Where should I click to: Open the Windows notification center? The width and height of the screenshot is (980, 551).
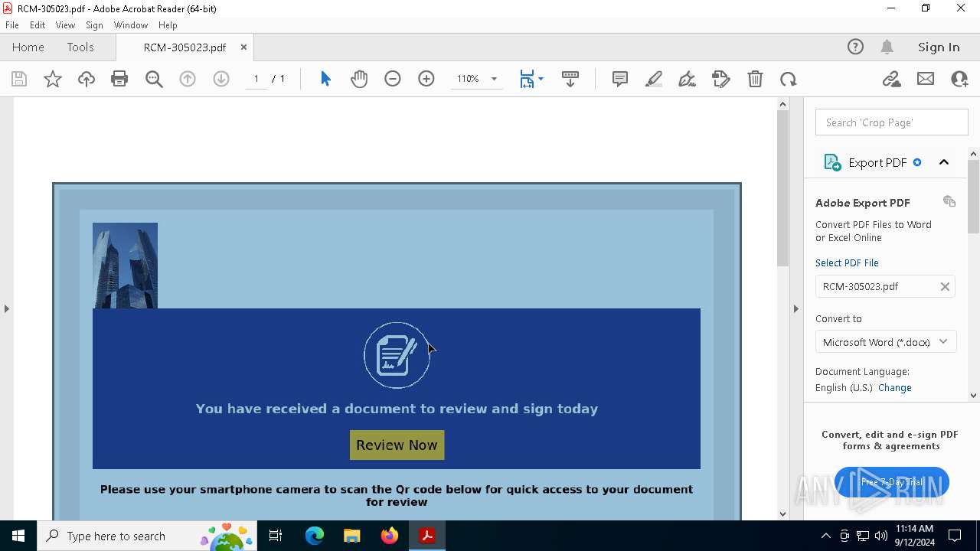coord(955,536)
